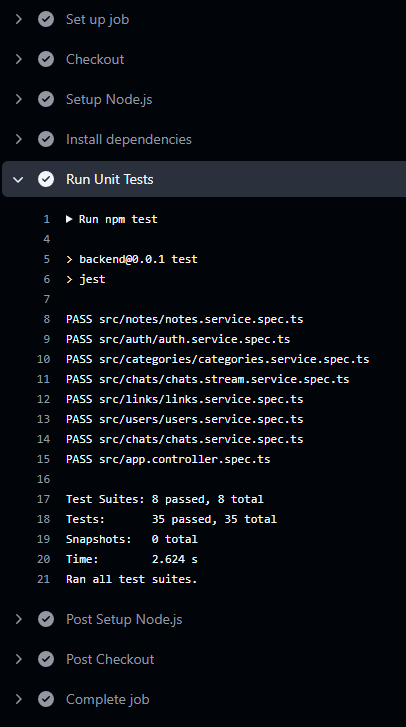Image resolution: width=406 pixels, height=727 pixels.
Task: Click 'PASS src/chats/chats.service.spec.ts' line
Action: tap(184, 439)
